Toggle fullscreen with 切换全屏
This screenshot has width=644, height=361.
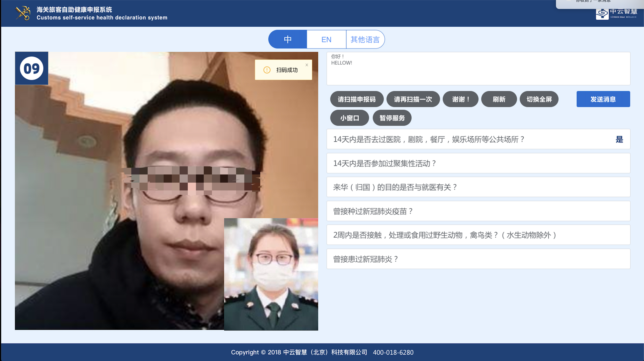pos(539,99)
